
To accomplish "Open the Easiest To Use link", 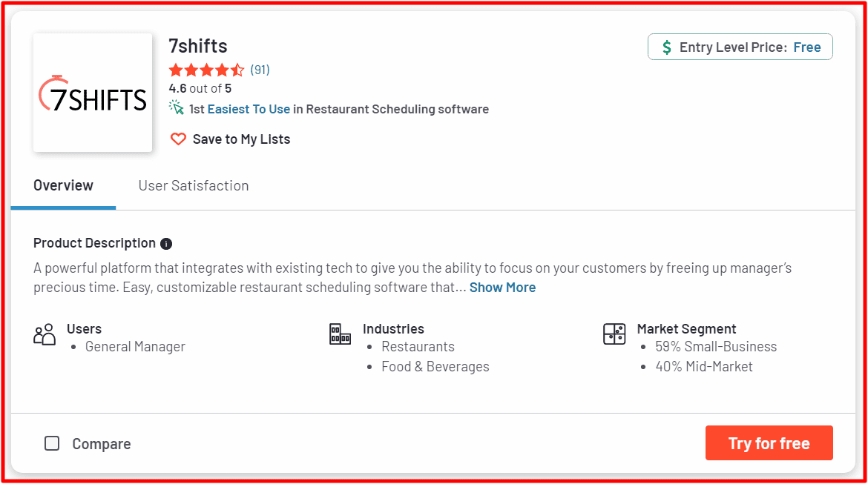I will (249, 110).
